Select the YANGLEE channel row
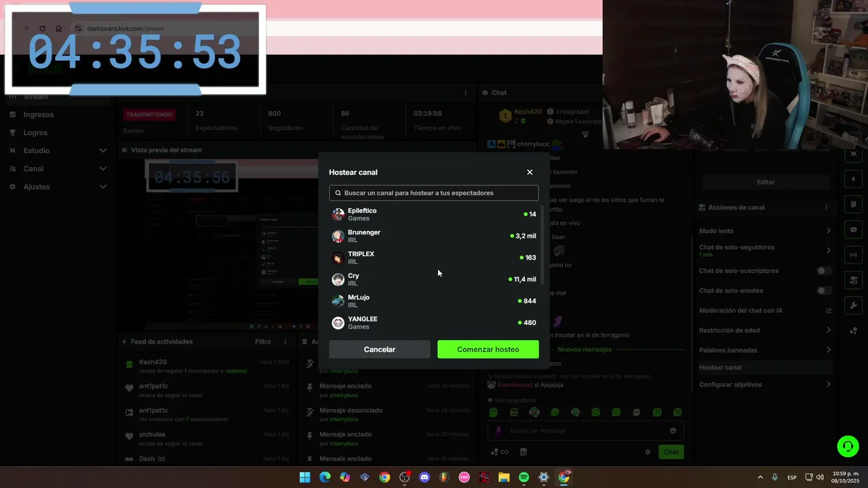 pos(434,323)
